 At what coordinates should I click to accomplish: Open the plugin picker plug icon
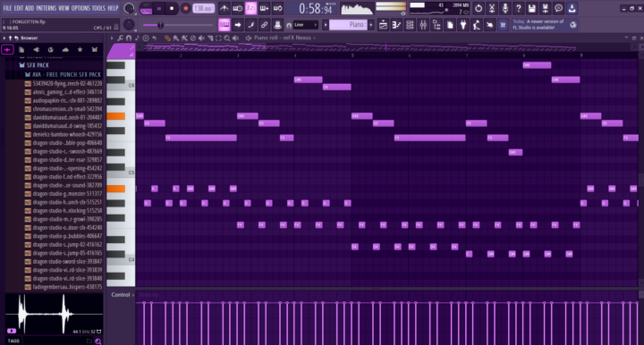pos(463,25)
